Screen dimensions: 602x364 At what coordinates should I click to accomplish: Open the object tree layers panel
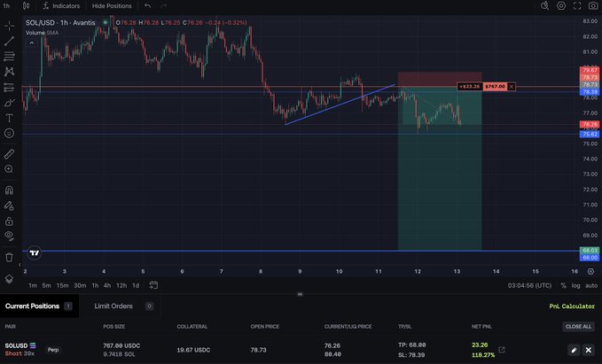9,279
